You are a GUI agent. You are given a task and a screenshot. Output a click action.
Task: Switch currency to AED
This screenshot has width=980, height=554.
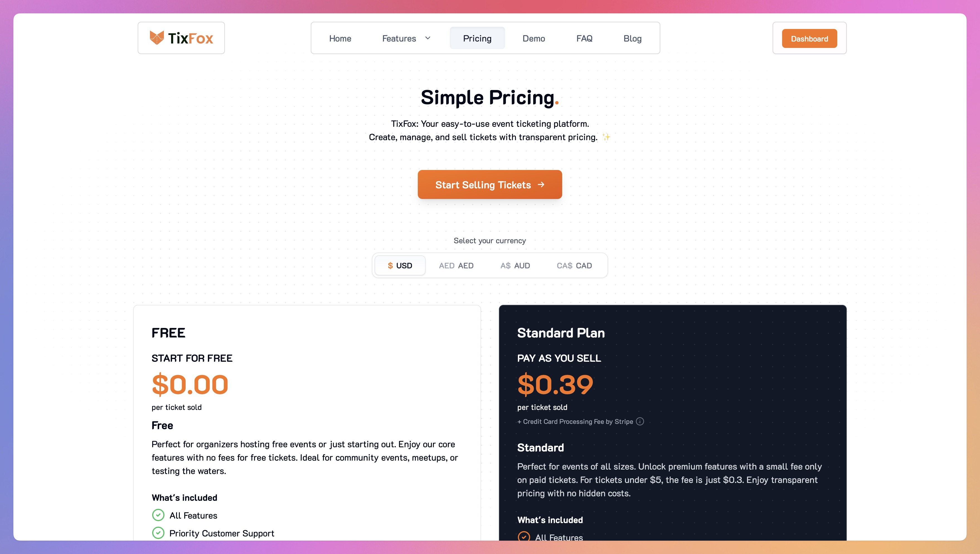(x=456, y=266)
